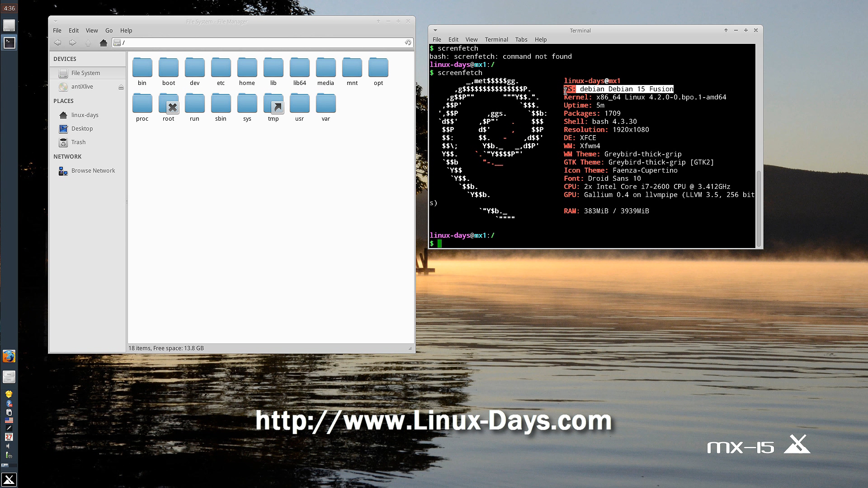Open the Terminal window menu dropdown arrow
Screen dimensions: 868x488
435,30
